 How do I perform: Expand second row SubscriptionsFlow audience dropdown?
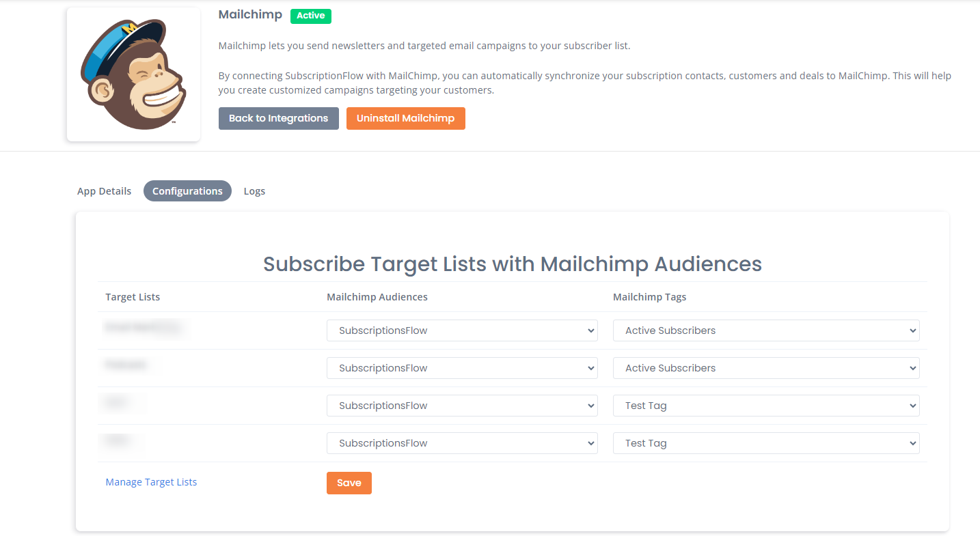tap(462, 368)
